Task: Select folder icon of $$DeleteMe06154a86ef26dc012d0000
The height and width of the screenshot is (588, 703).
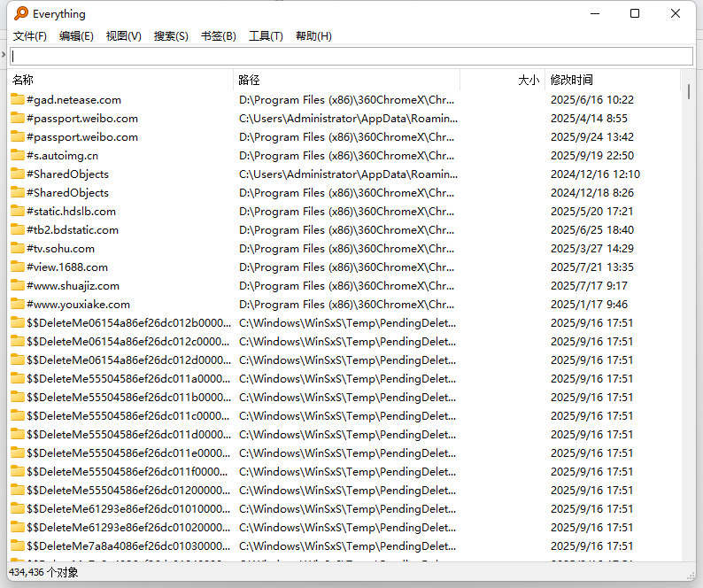Action: click(18, 360)
